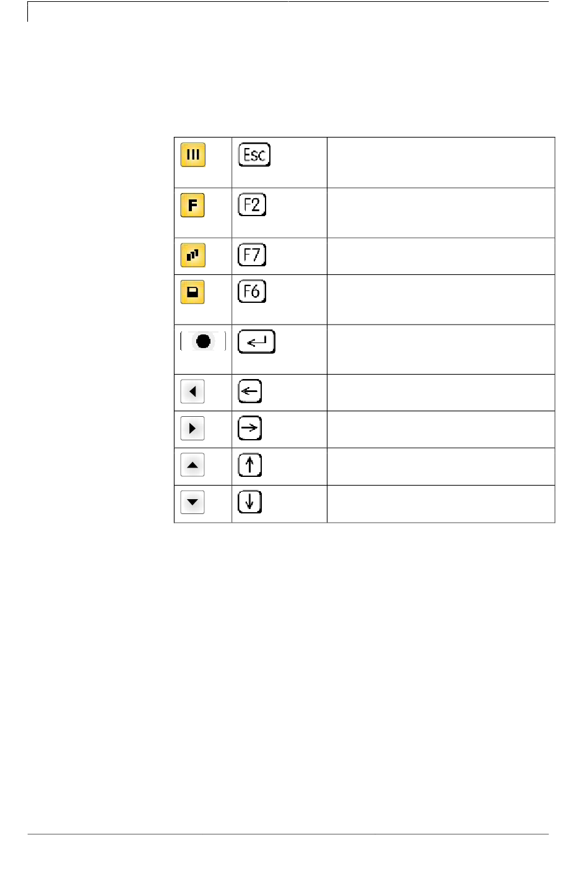Click the black circle enter button
588x872 pixels.
pyautogui.click(x=203, y=341)
